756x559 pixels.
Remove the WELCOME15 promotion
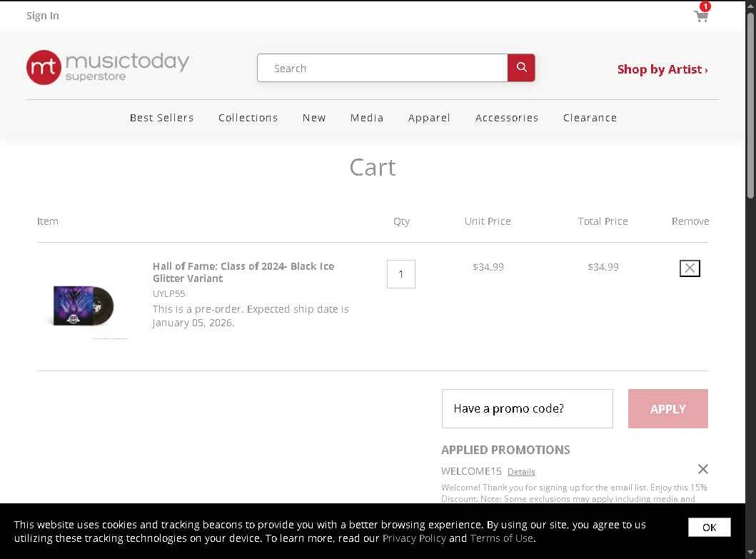coord(703,469)
